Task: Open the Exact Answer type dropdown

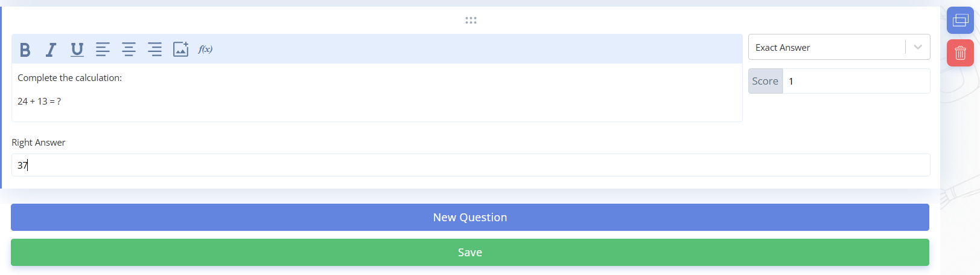Action: coord(839,47)
